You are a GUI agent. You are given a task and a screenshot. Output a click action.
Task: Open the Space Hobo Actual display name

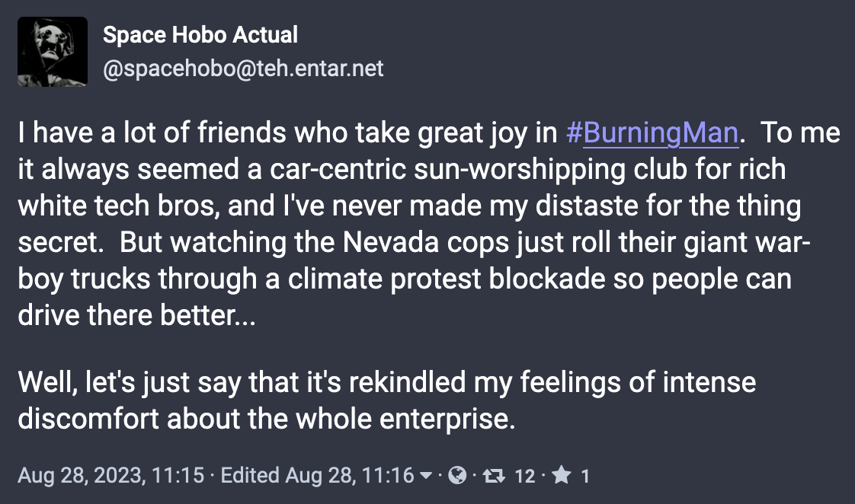click(x=200, y=34)
